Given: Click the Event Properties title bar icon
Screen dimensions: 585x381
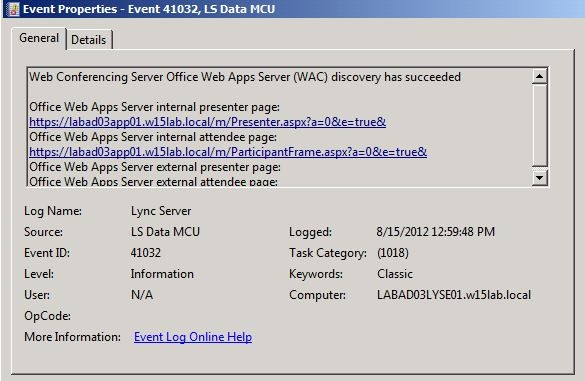Looking at the screenshot, I should (13, 9).
